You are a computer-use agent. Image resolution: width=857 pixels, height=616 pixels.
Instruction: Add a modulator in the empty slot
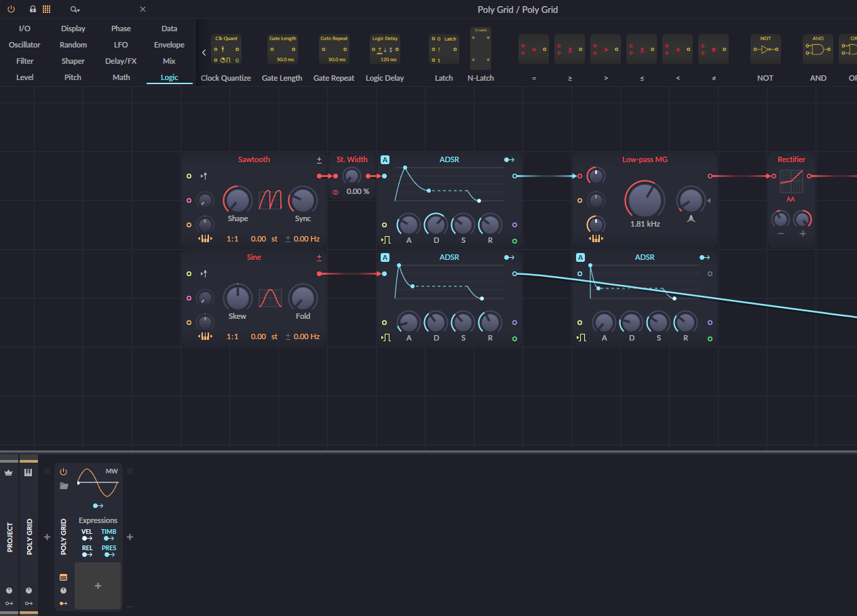[x=98, y=586]
